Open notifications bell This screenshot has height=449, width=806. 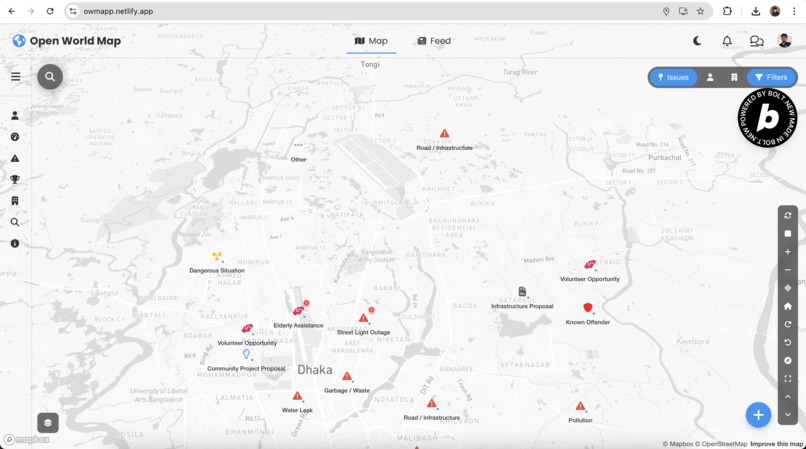click(x=727, y=41)
